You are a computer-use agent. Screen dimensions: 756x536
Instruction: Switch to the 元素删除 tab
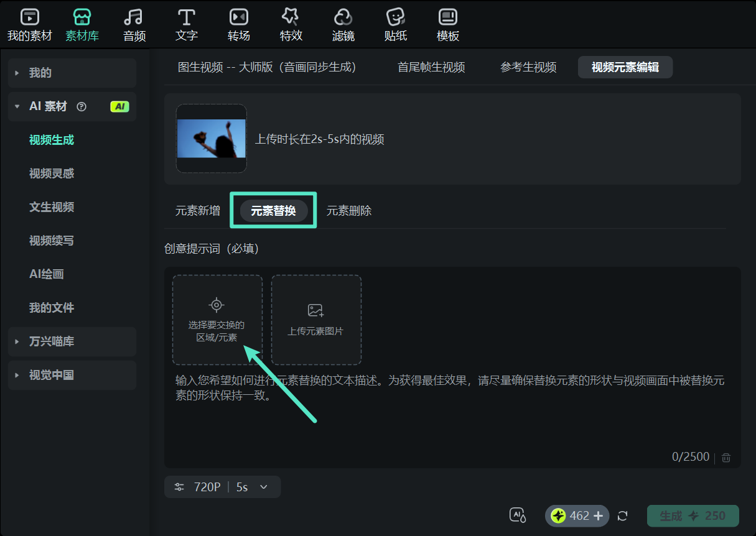(349, 211)
